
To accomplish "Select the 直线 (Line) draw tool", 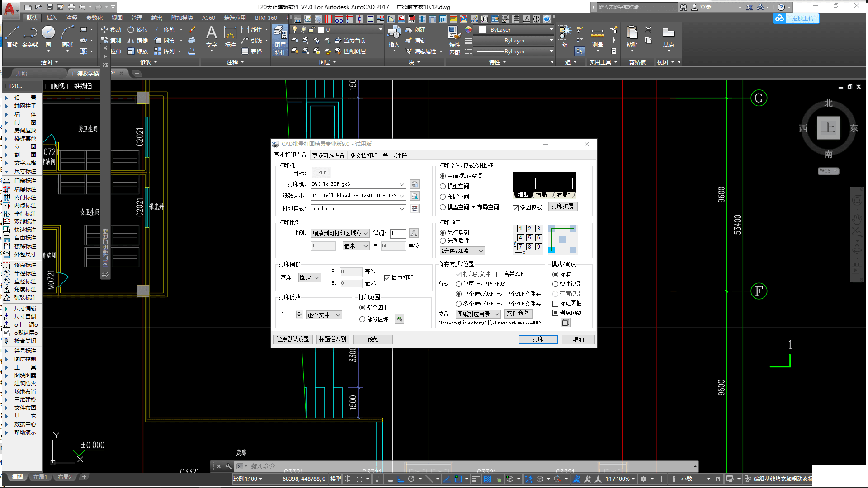I will [12, 36].
